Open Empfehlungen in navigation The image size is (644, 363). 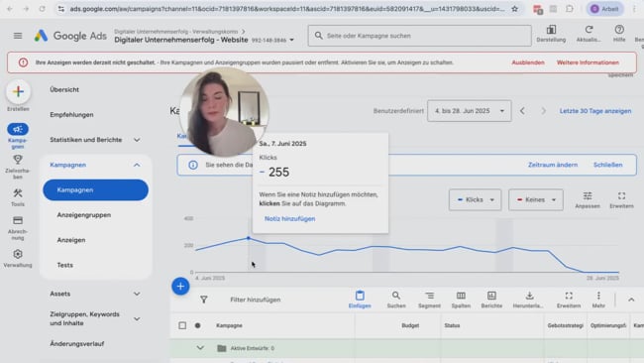(x=72, y=115)
